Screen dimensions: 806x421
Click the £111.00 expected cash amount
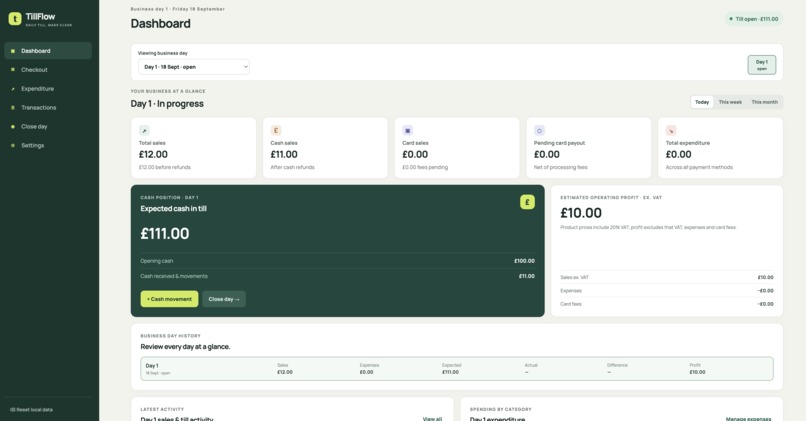[x=164, y=233]
